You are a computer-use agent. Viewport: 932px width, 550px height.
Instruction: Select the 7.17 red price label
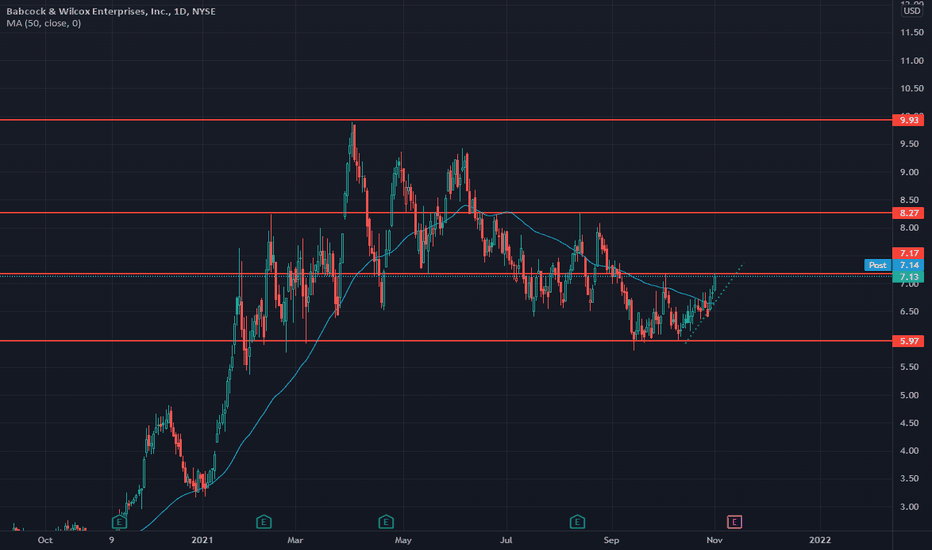pos(908,253)
